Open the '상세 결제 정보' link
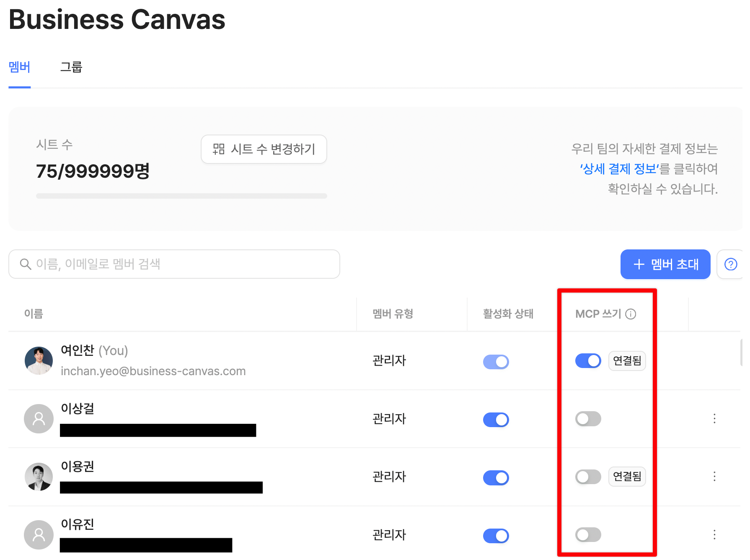This screenshot has height=560, width=750. point(619,169)
